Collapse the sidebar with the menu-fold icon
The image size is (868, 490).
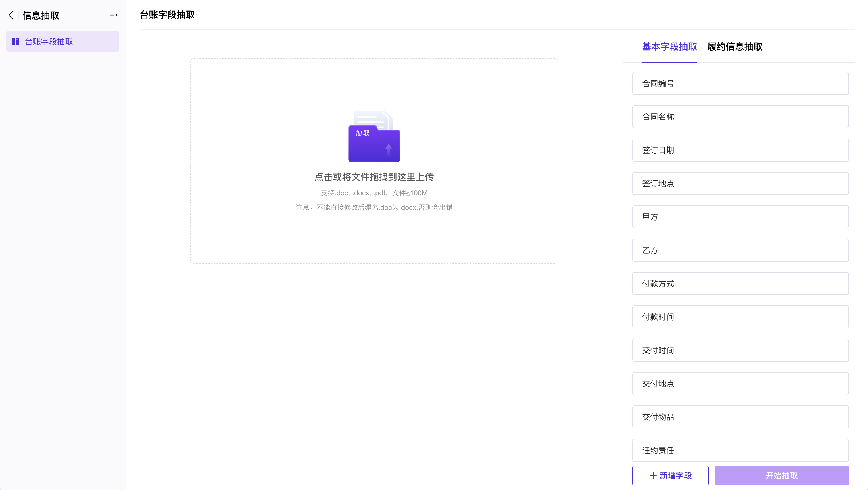(113, 15)
